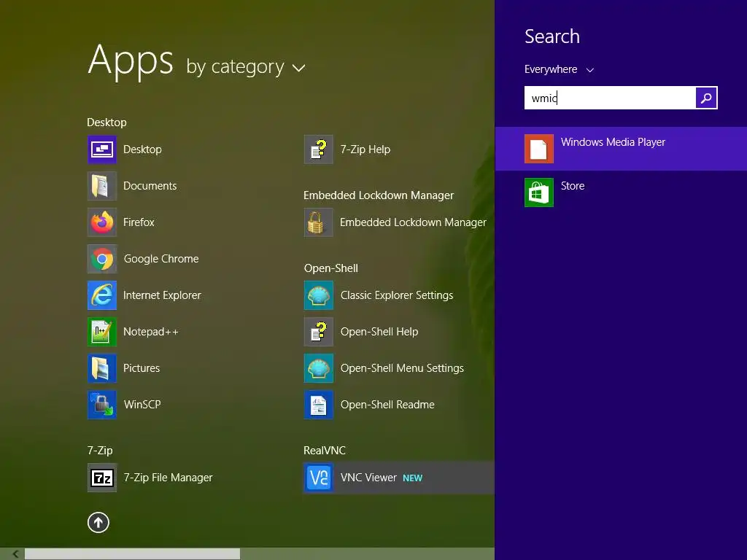This screenshot has height=560, width=747.
Task: Expand the 'by category' sort dropdown
Action: point(246,67)
